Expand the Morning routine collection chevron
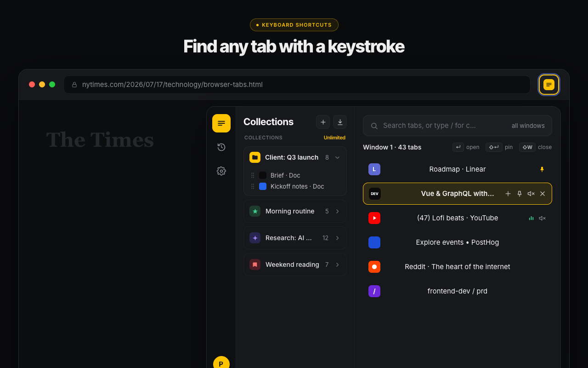Image resolution: width=588 pixels, height=368 pixels. (x=337, y=211)
